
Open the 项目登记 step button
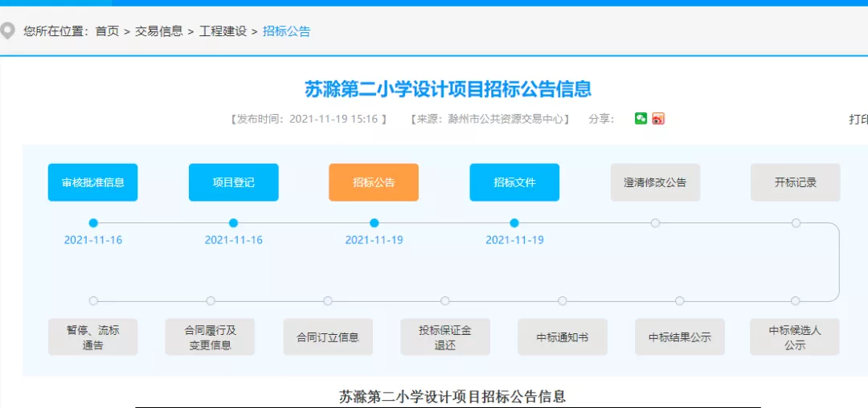[x=233, y=182]
